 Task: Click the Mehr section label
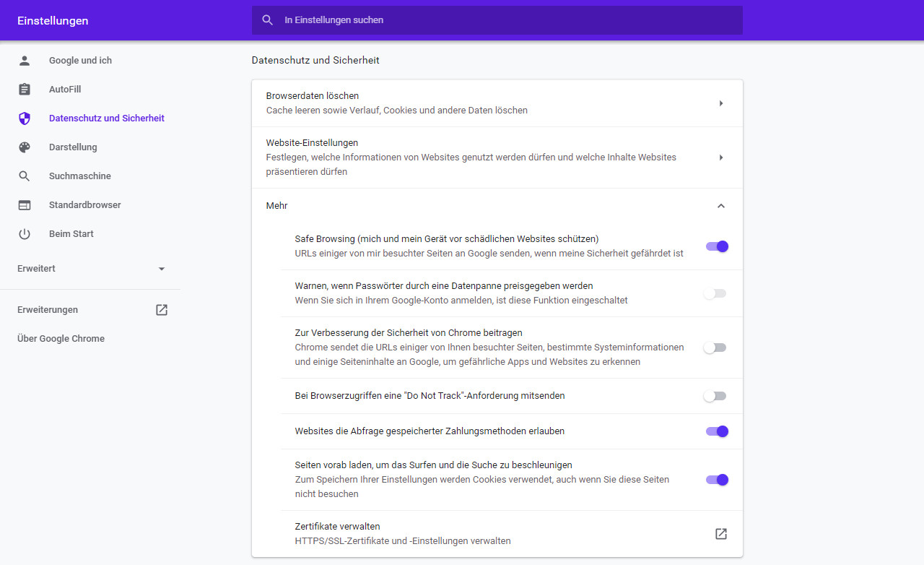[x=277, y=206]
